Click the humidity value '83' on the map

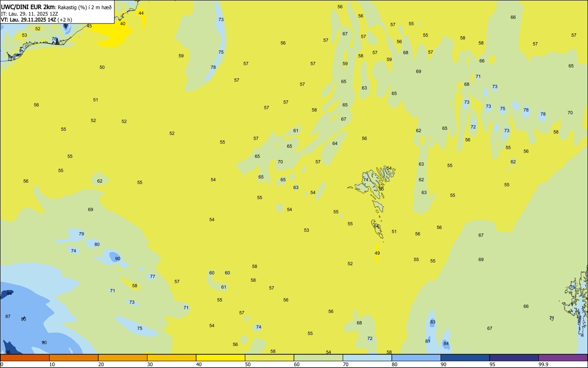pyautogui.click(x=433, y=322)
